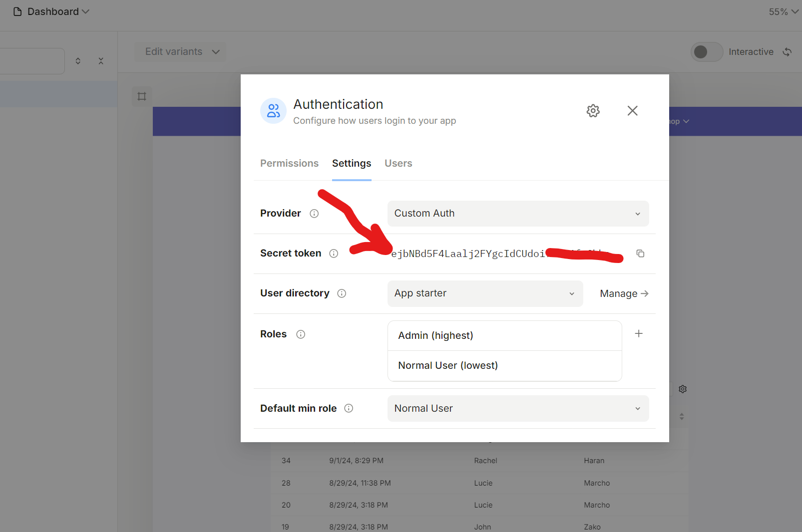This screenshot has width=802, height=532.
Task: Switch to the Permissions tab
Action: point(289,163)
